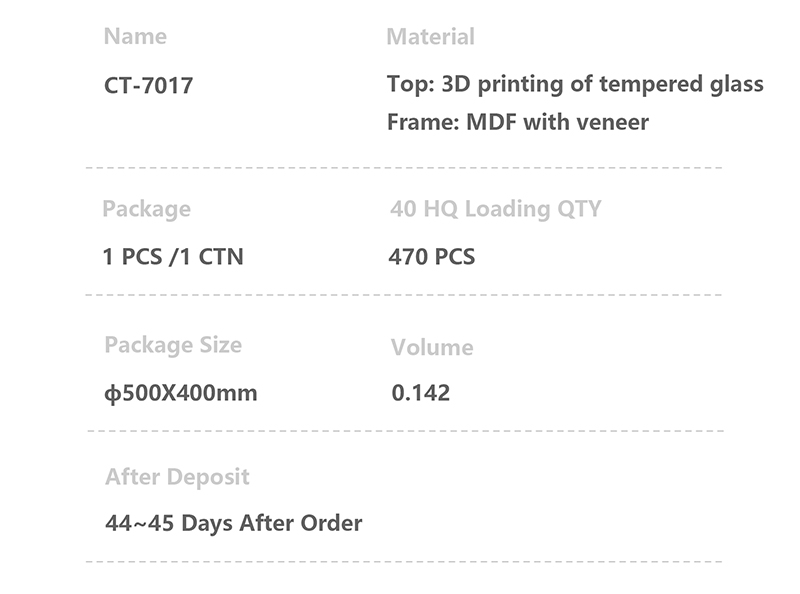Viewport: 800px width, 594px height.
Task: Click the Material heading label
Action: click(430, 37)
